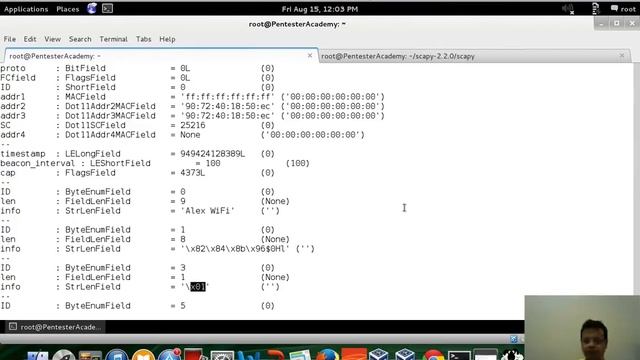
Task: Click the SC value 25216
Action: pyautogui.click(x=193, y=125)
